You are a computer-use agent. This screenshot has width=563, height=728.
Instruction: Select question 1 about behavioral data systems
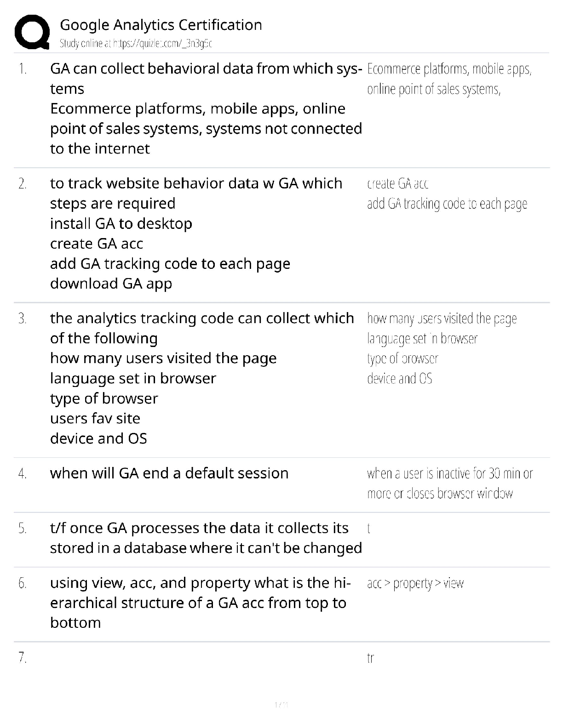pyautogui.click(x=206, y=108)
